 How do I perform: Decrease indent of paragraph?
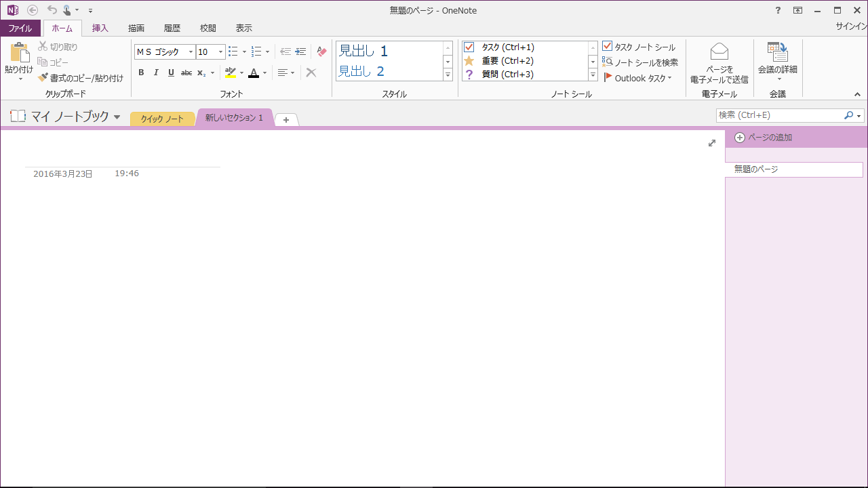(x=285, y=52)
